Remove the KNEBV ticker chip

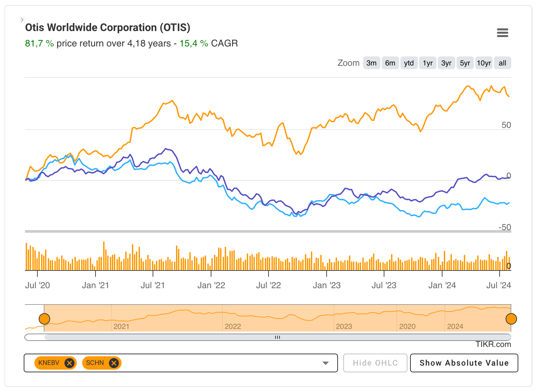tap(69, 363)
